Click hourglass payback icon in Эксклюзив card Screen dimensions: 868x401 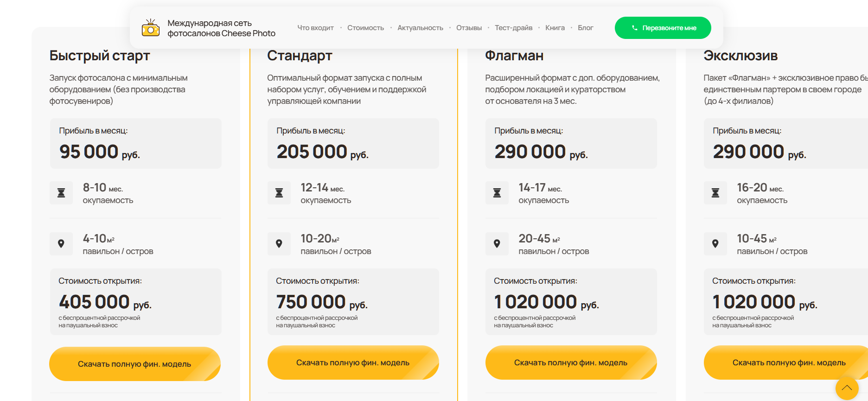[715, 193]
